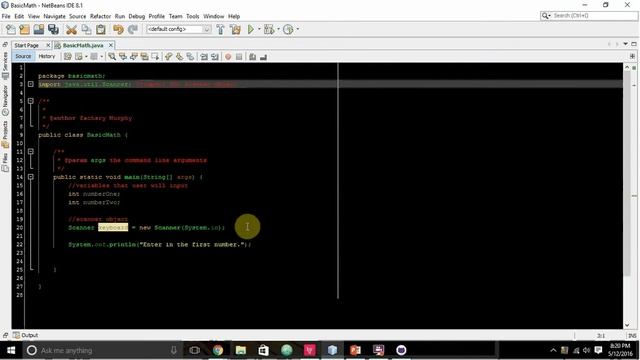
Task: Jump to the previous bookmark icon
Action: coord(169,57)
